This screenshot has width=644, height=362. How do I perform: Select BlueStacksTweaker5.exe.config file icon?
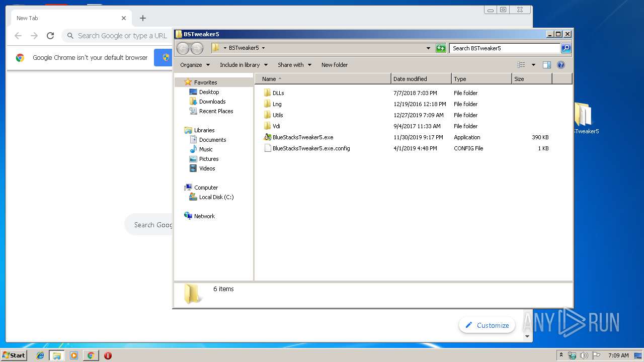pyautogui.click(x=267, y=148)
